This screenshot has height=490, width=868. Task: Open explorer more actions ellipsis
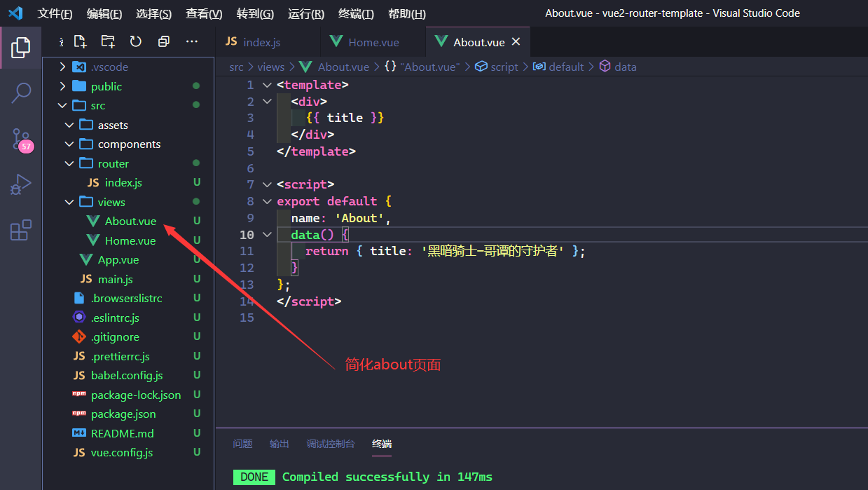[192, 41]
